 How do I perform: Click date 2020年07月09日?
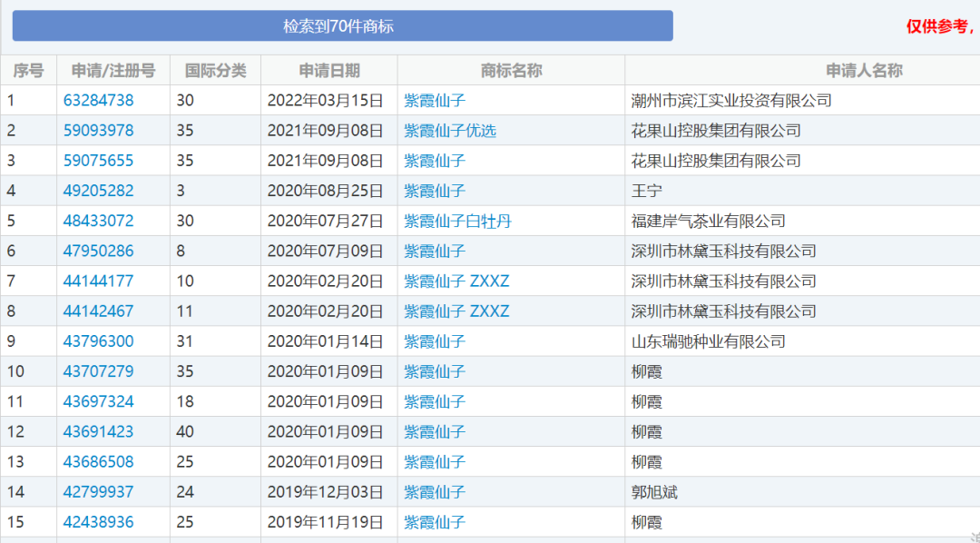point(325,251)
